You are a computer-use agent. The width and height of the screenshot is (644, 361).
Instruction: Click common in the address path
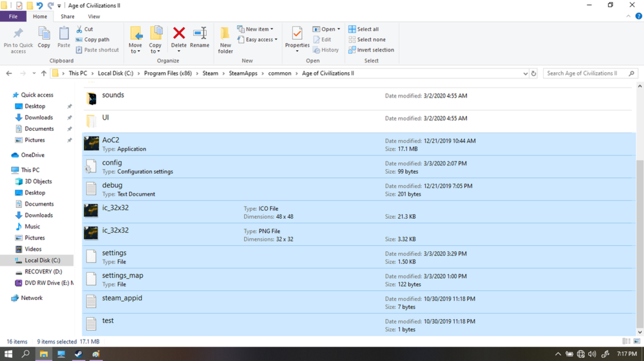(x=279, y=73)
